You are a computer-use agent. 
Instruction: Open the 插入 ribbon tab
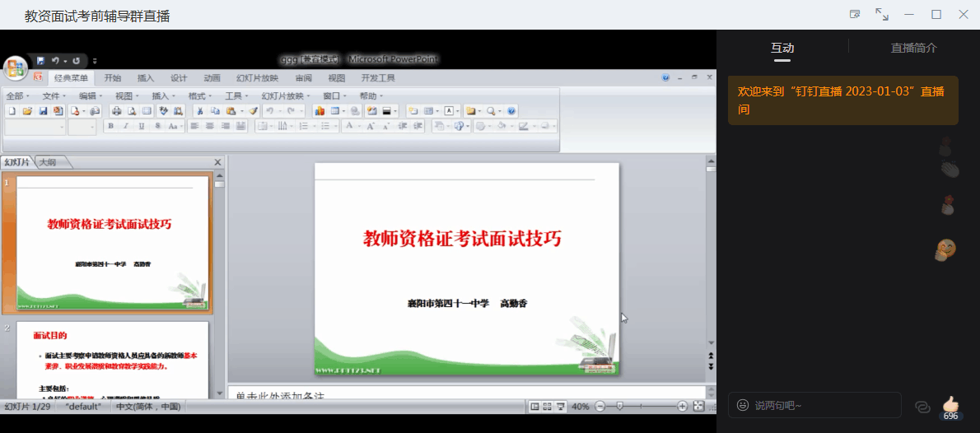click(x=146, y=78)
